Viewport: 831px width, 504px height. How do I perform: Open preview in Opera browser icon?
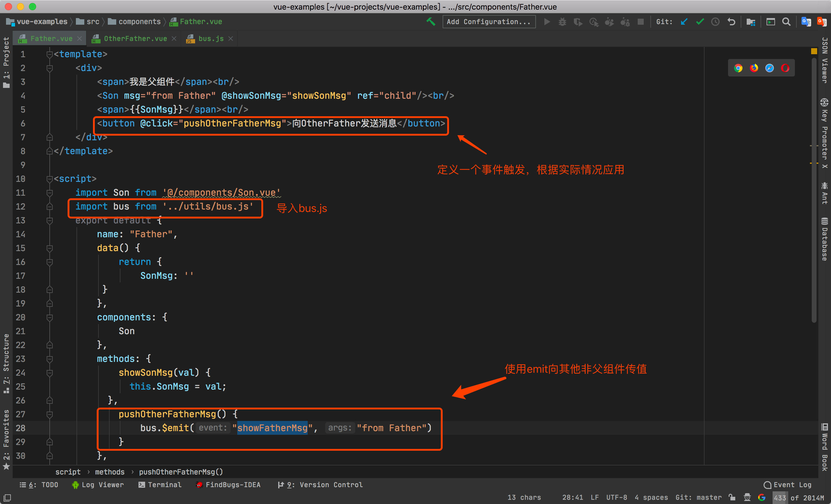tap(785, 68)
